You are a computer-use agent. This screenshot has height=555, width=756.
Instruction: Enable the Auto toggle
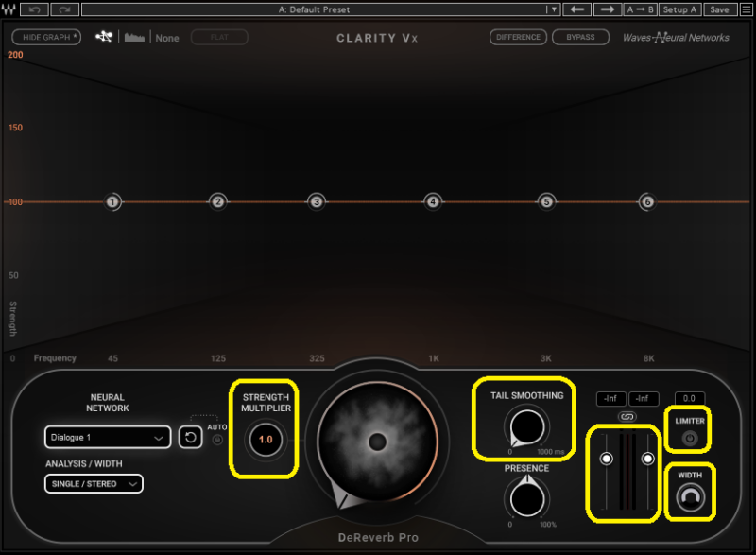pyautogui.click(x=217, y=439)
